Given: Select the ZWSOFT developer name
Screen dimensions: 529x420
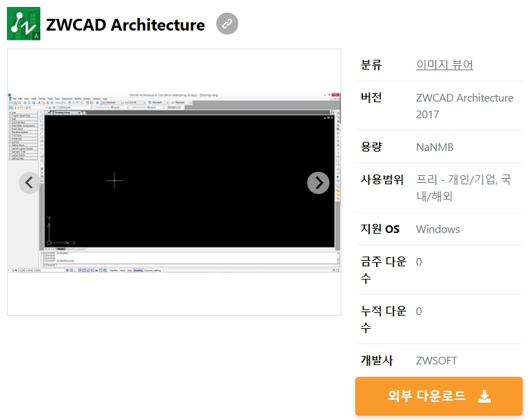Looking at the screenshot, I should click(437, 361).
